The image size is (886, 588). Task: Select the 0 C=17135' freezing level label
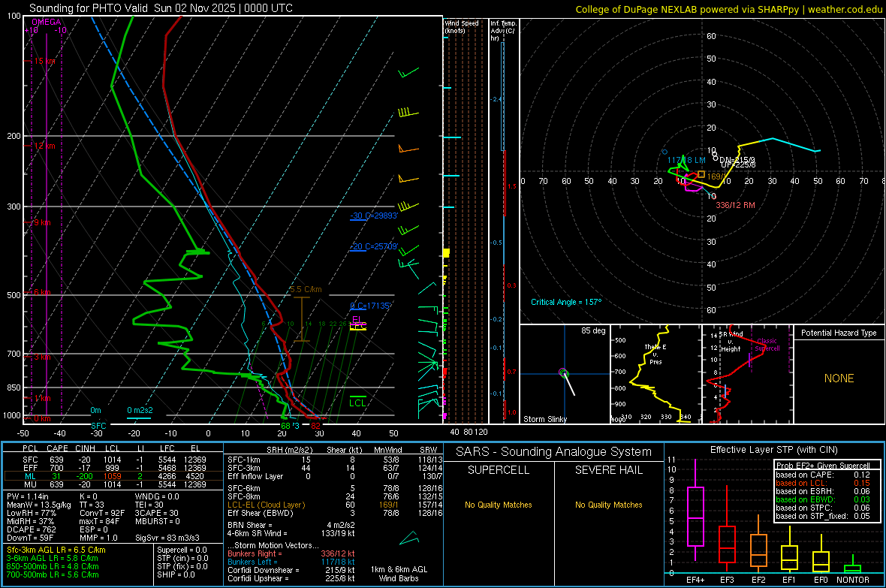[x=370, y=306]
